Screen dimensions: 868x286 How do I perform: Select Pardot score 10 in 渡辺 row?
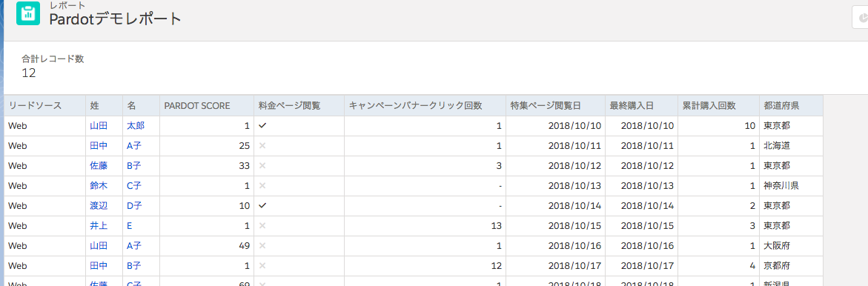[x=207, y=205]
